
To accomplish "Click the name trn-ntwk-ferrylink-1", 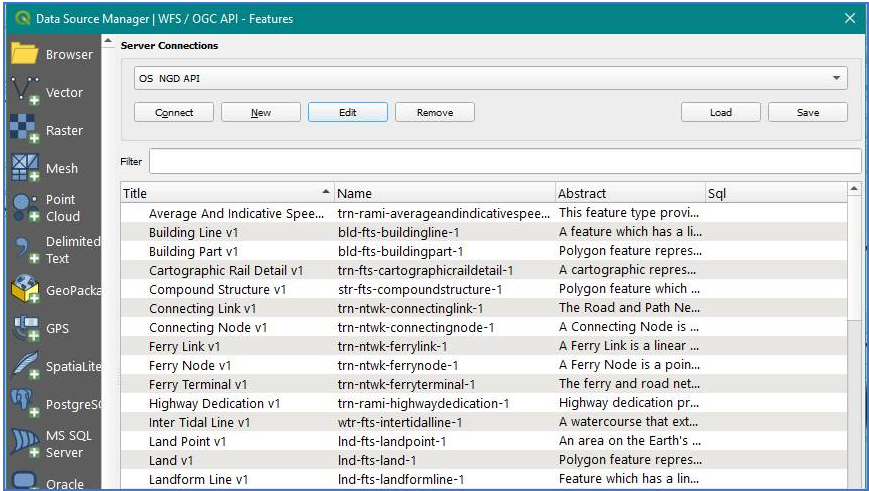I will tap(392, 346).
